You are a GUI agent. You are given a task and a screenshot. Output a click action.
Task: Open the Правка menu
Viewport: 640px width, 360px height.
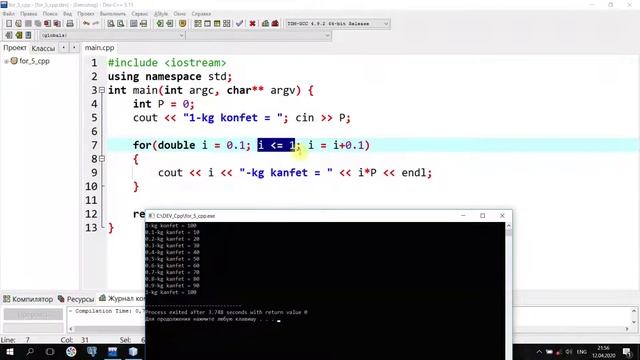pyautogui.click(x=29, y=13)
